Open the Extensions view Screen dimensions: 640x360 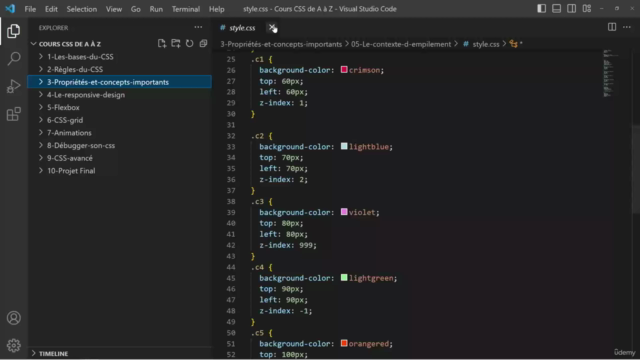point(13,114)
